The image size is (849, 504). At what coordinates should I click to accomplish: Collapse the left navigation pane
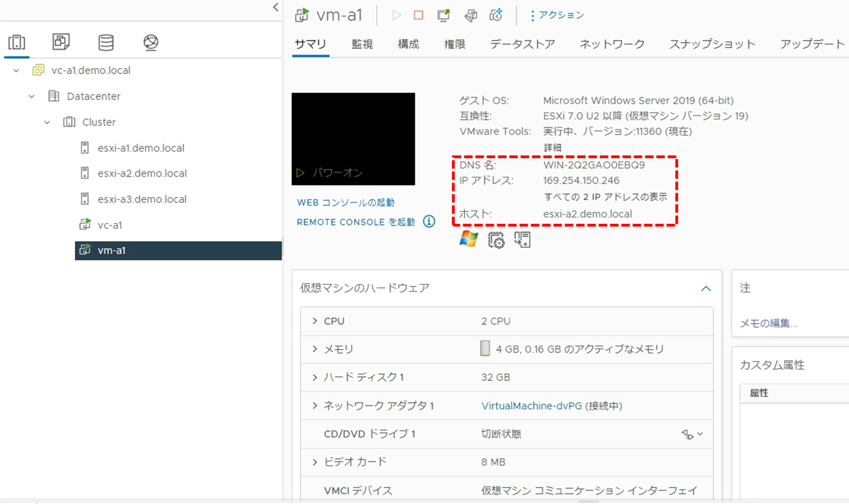(x=276, y=7)
